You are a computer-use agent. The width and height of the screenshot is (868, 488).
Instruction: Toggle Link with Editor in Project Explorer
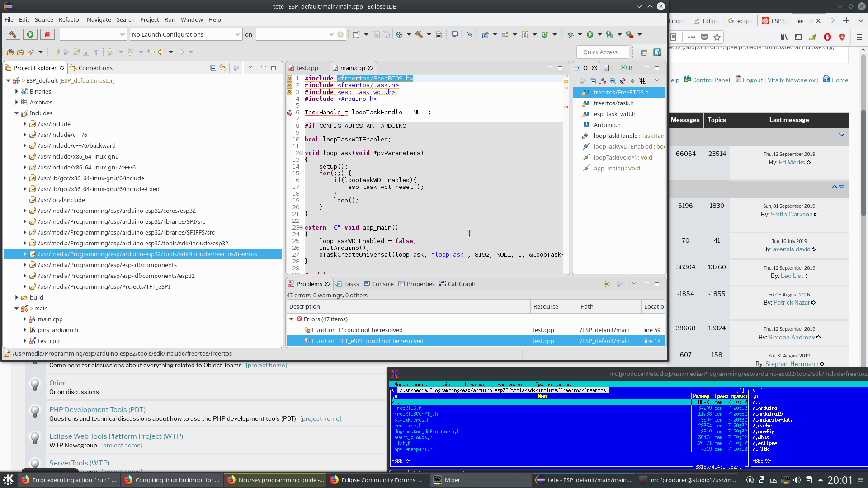[x=223, y=68]
